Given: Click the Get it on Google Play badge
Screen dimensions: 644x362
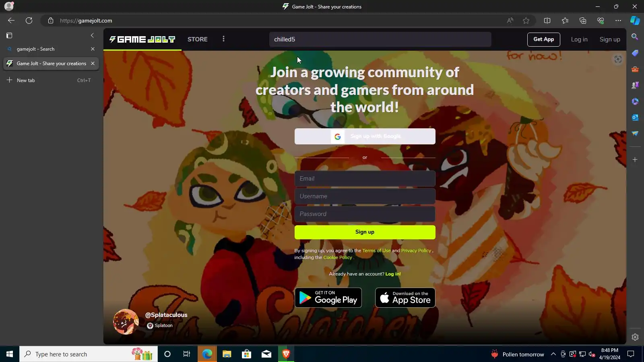Looking at the screenshot, I should click(328, 298).
